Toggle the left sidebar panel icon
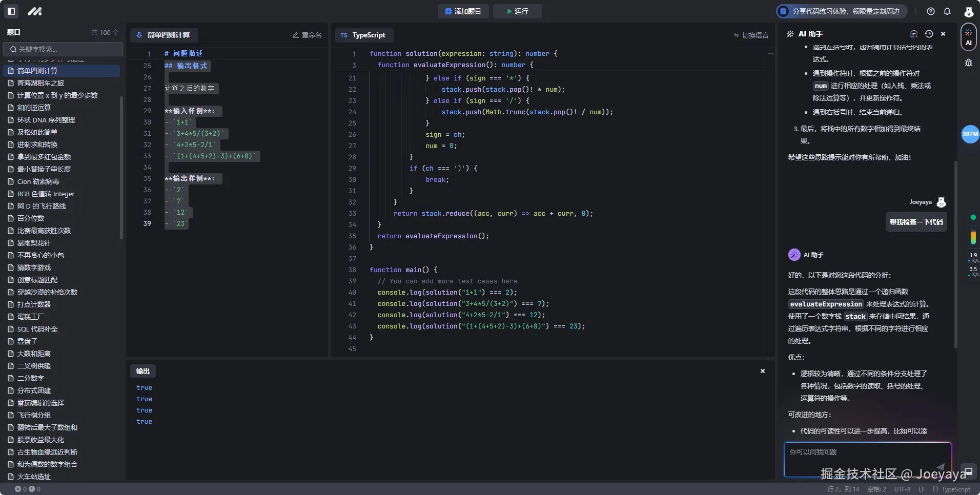 tap(11, 11)
